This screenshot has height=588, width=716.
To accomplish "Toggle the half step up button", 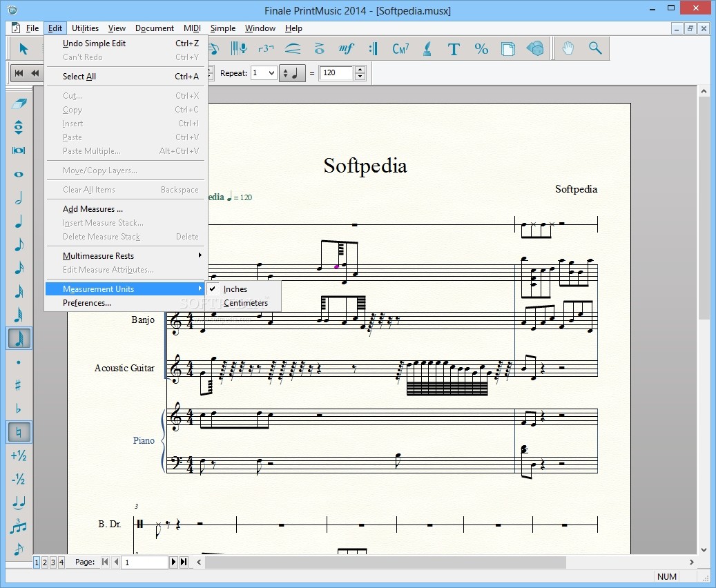I will pyautogui.click(x=19, y=455).
